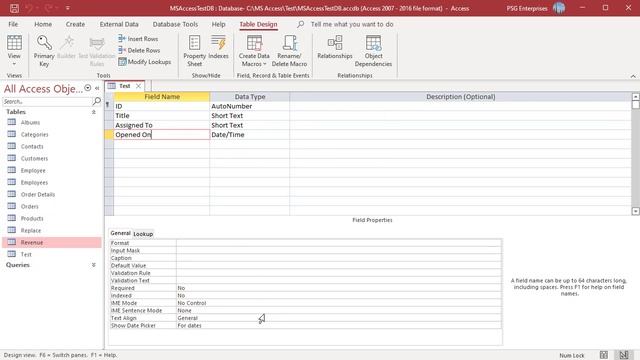Click the Show Date Picker value
The width and height of the screenshot is (640, 360).
pos(339,325)
